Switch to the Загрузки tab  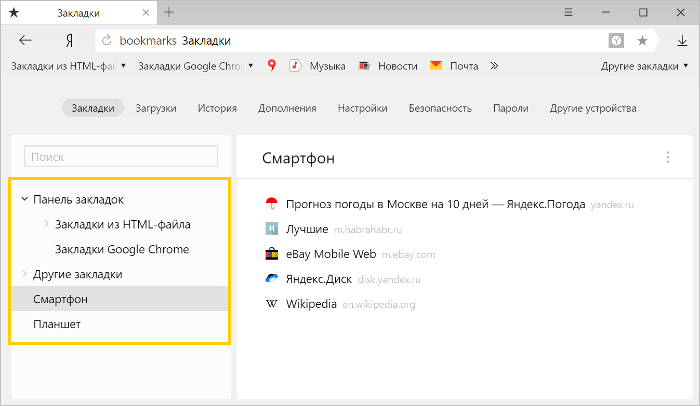pyautogui.click(x=156, y=108)
